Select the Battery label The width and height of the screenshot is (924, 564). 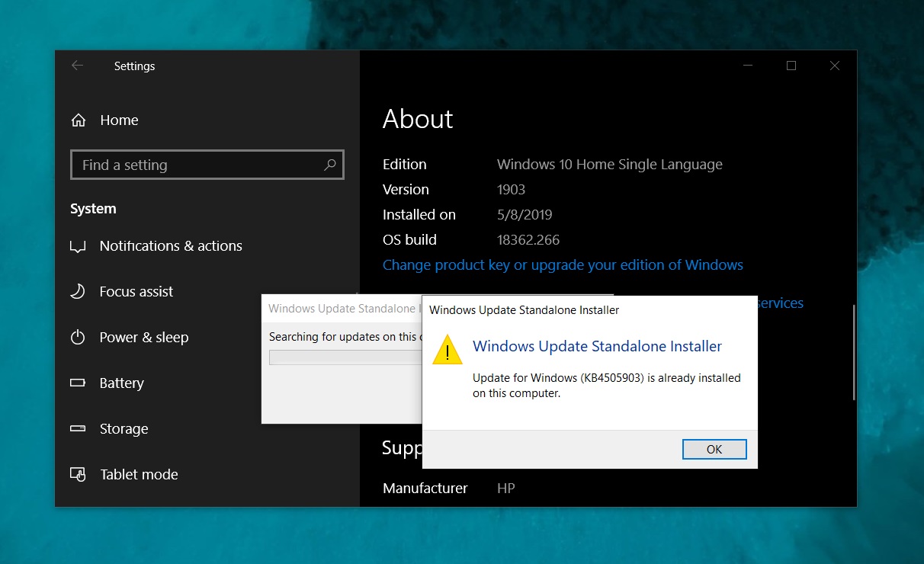(122, 383)
